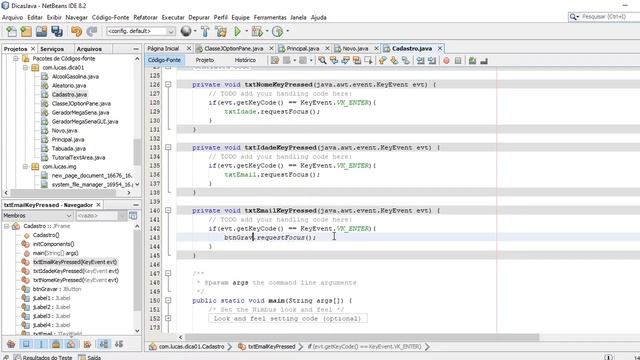Screen dimensions: 640x360
Task: Toggle Show Fields filter in Navegador
Action: tap(26, 344)
